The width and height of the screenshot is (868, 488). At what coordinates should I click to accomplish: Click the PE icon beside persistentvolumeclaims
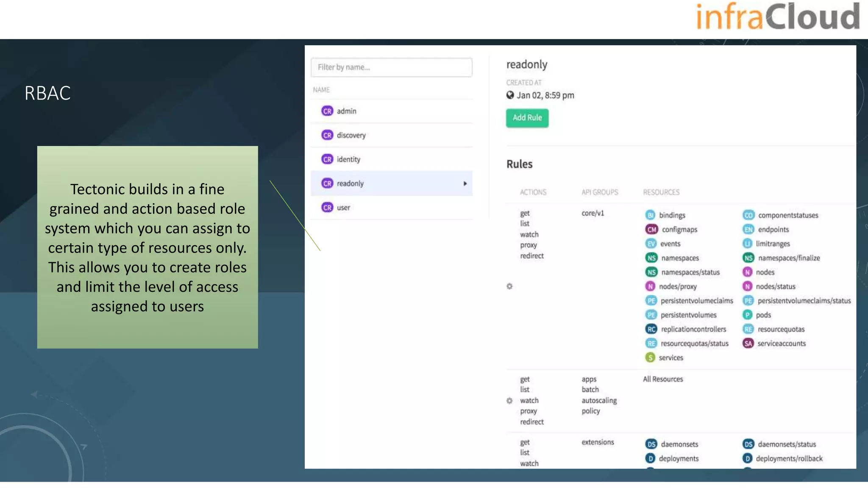pos(651,301)
